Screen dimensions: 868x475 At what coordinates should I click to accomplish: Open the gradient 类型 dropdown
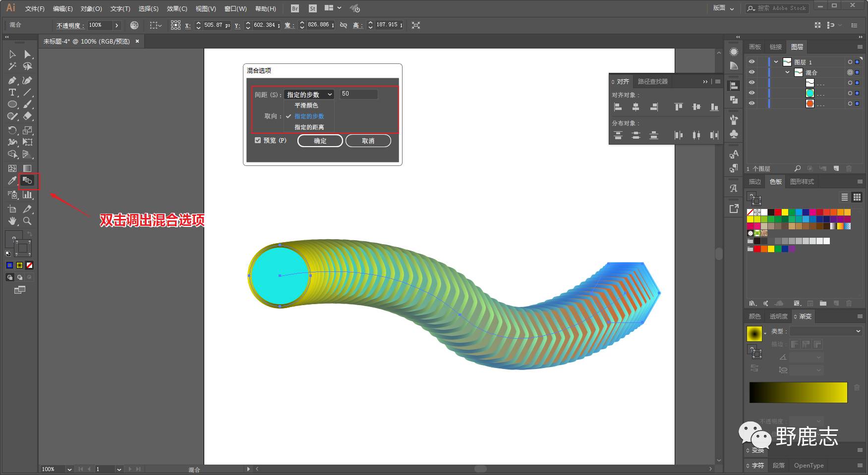825,331
